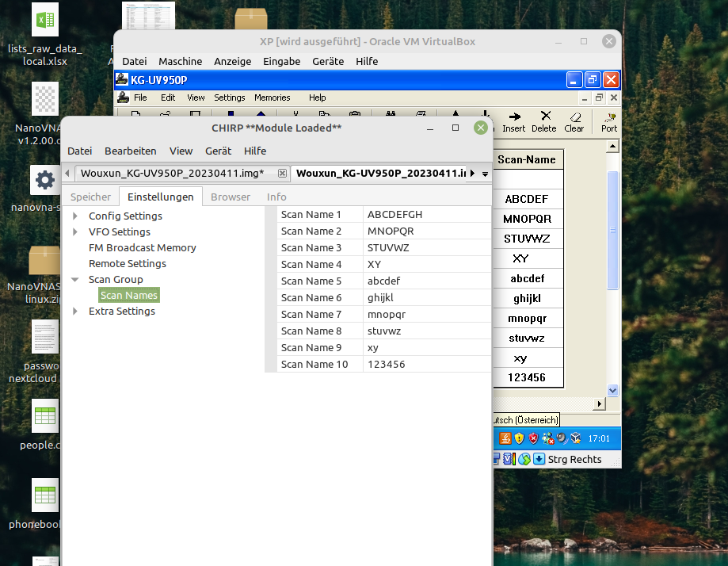Click the yellow security shield tray icon
Screen dimensions: 728x566
[519, 438]
